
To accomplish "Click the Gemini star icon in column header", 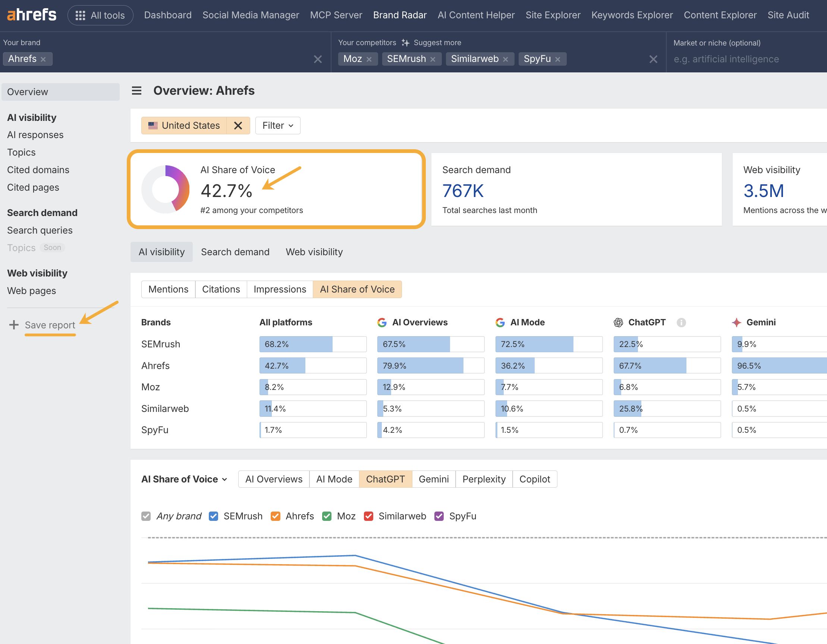I will pos(736,322).
